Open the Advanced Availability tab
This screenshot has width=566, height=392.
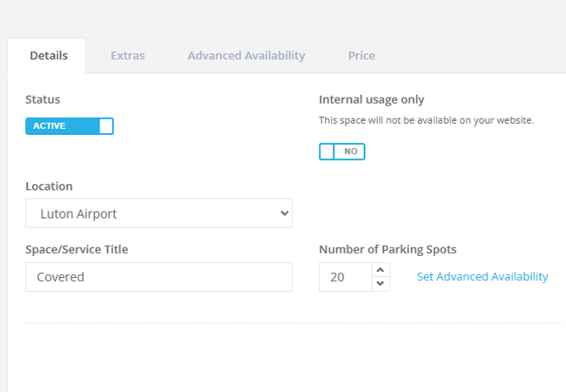point(246,56)
